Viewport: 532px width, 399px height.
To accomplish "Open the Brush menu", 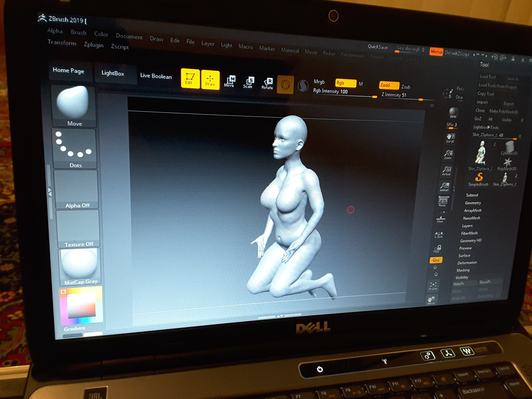I will [78, 32].
